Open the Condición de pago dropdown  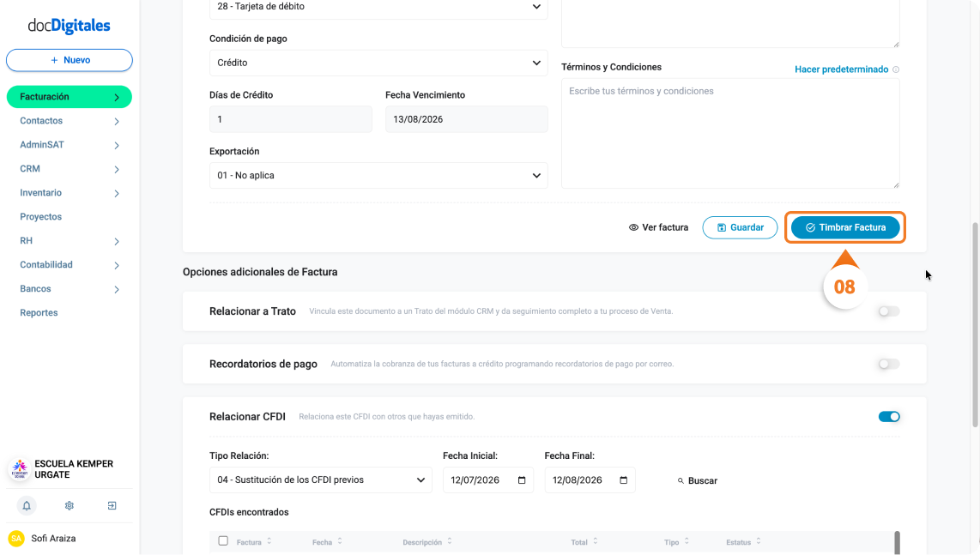[x=378, y=63]
